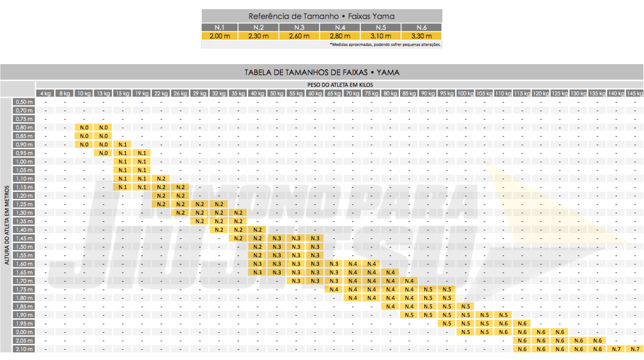Select the 1,95 m row header

tap(24, 323)
